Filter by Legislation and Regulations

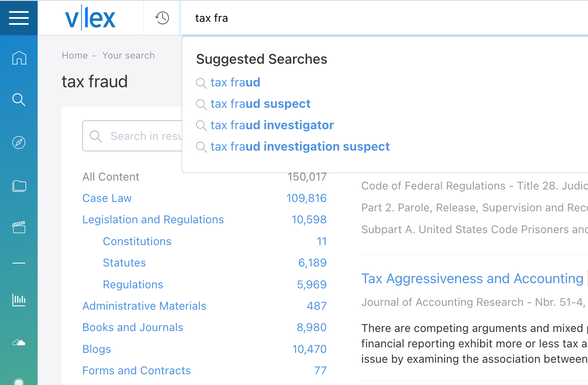click(153, 219)
